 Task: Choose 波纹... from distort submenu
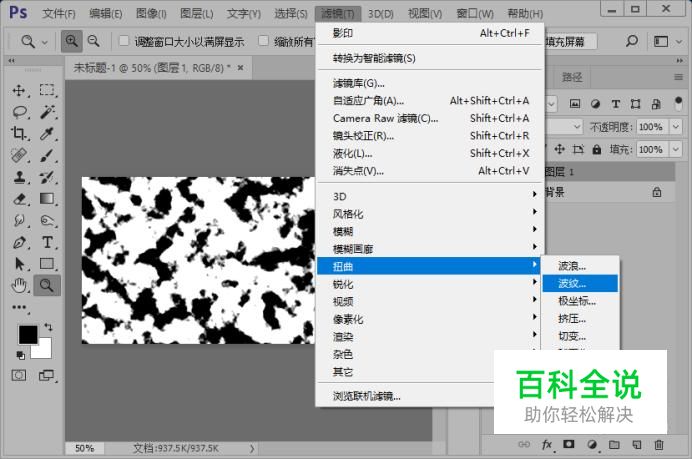(580, 283)
